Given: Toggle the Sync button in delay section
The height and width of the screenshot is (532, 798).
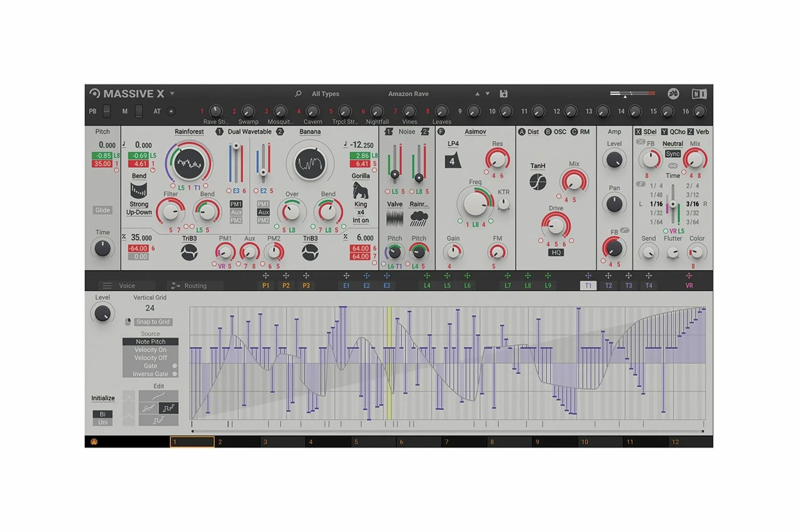Looking at the screenshot, I should tap(673, 154).
